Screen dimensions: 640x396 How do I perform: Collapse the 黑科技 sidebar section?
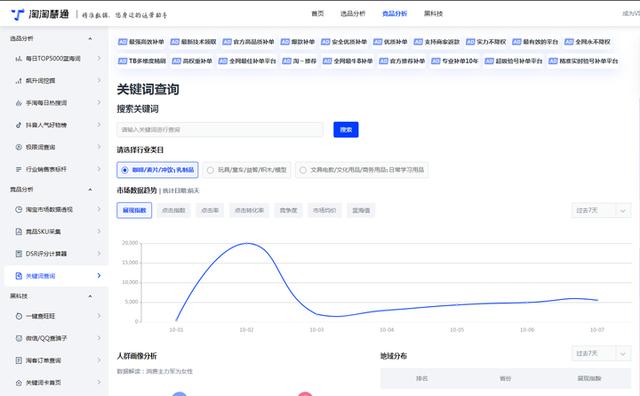pos(90,296)
